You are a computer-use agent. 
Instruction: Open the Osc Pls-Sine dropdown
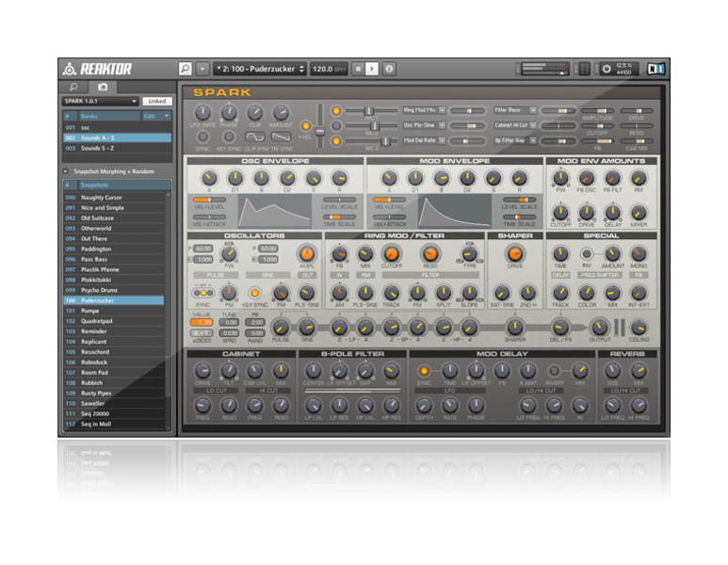click(x=424, y=125)
